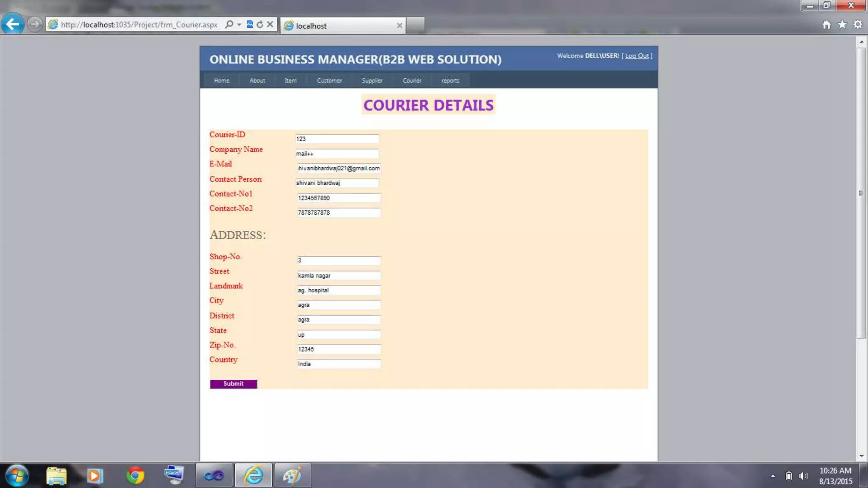Select the Supplier menu item
Image resolution: width=868 pixels, height=488 pixels.
coord(372,80)
